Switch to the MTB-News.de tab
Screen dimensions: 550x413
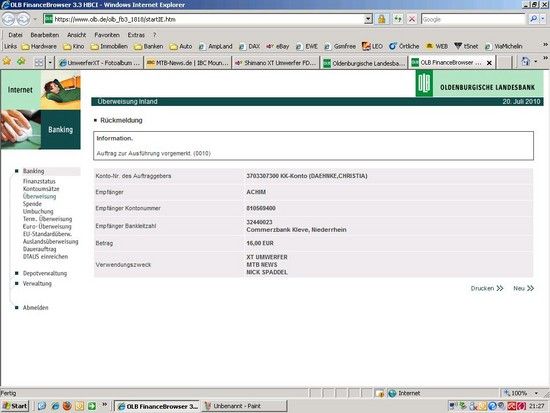(x=187, y=63)
